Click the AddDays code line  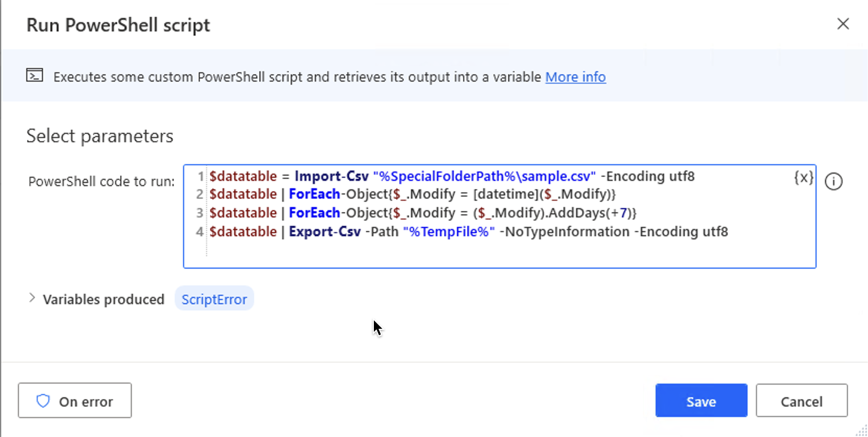pos(423,213)
